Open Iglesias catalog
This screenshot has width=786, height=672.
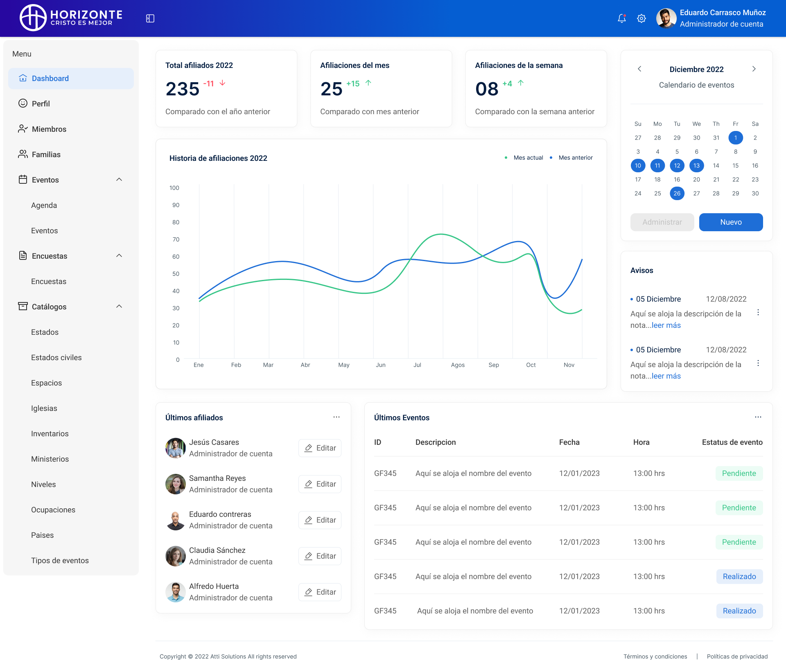coord(44,408)
